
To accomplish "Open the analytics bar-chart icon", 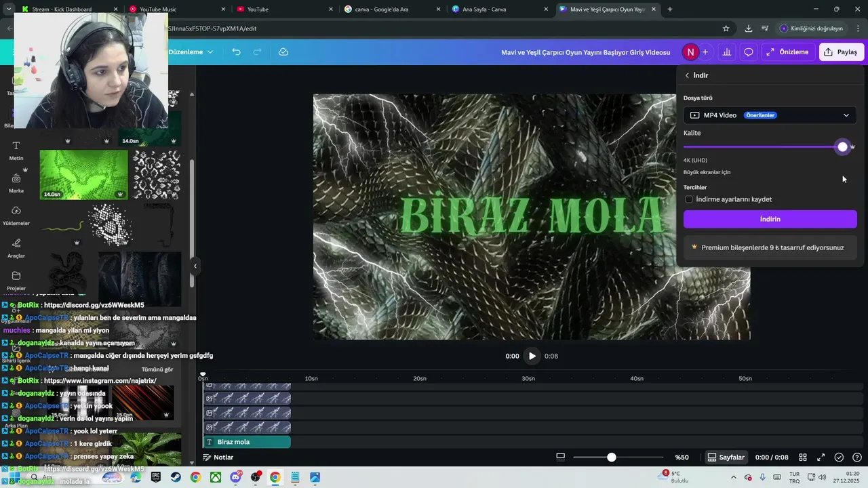I will click(727, 52).
